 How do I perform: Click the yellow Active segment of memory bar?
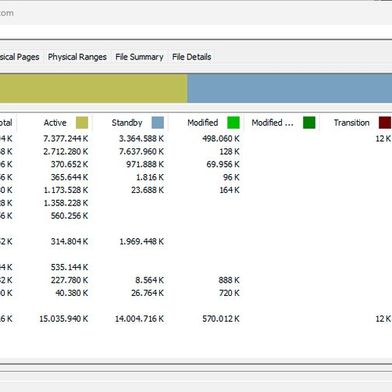point(93,88)
